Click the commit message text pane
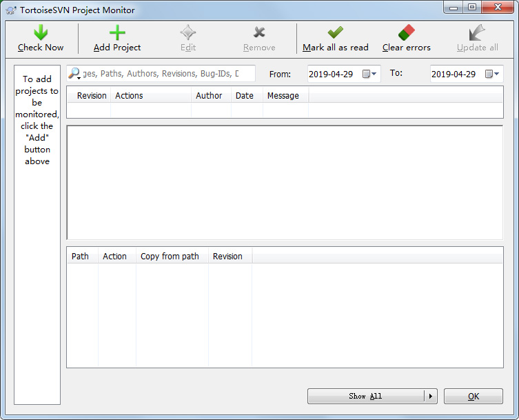This screenshot has width=519, height=420. pos(285,183)
